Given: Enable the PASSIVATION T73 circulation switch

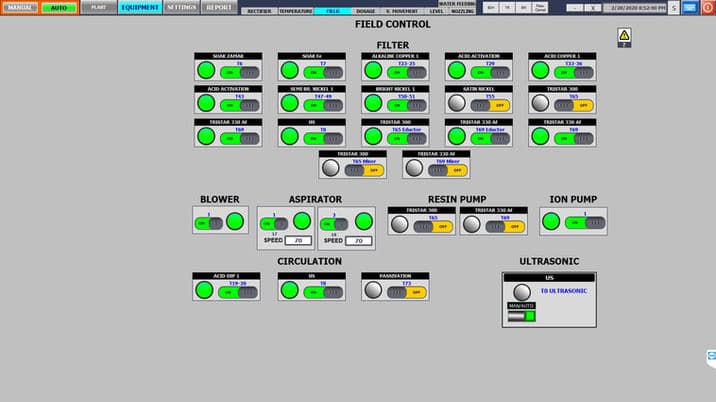Looking at the screenshot, I should 407,292.
